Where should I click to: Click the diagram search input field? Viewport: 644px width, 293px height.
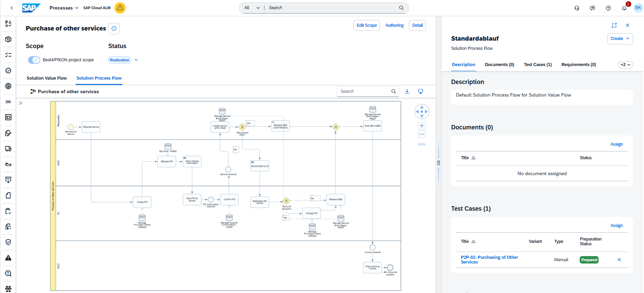click(364, 91)
